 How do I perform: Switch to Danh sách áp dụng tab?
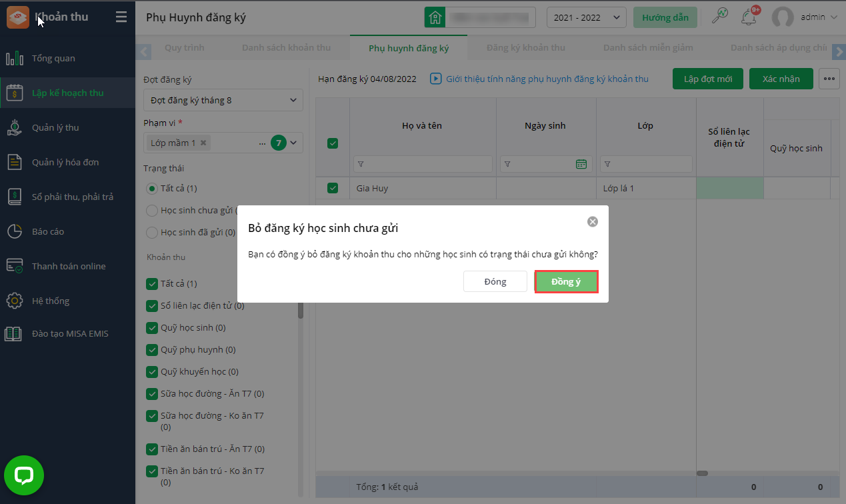(778, 48)
